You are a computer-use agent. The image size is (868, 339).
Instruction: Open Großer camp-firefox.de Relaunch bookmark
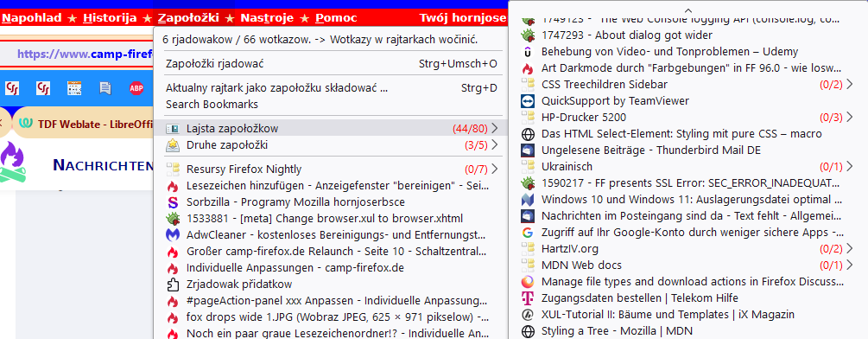click(331, 252)
